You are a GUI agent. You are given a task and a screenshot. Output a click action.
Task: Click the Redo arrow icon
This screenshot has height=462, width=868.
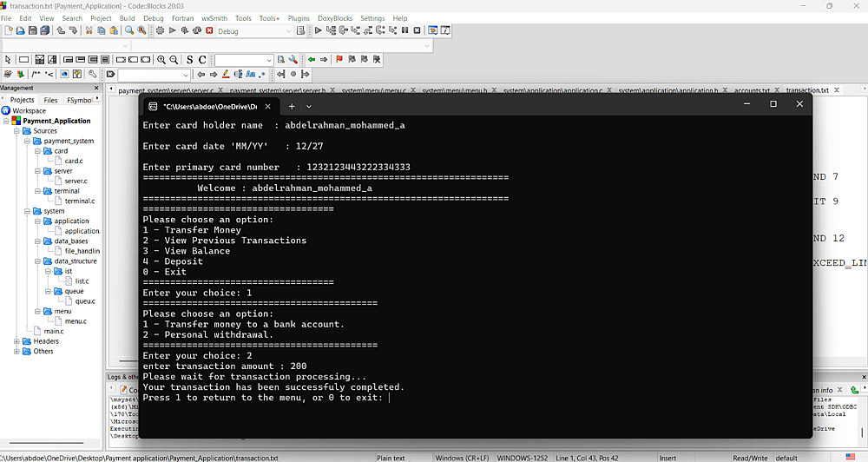pyautogui.click(x=73, y=30)
